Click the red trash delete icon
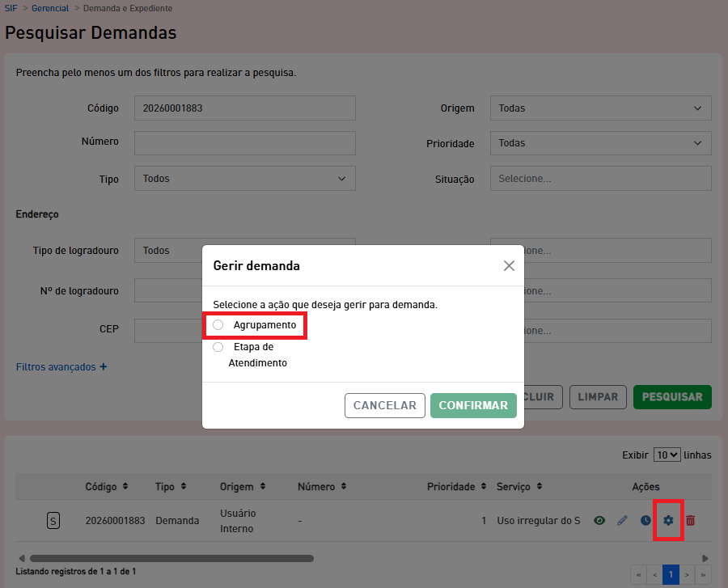 point(690,520)
